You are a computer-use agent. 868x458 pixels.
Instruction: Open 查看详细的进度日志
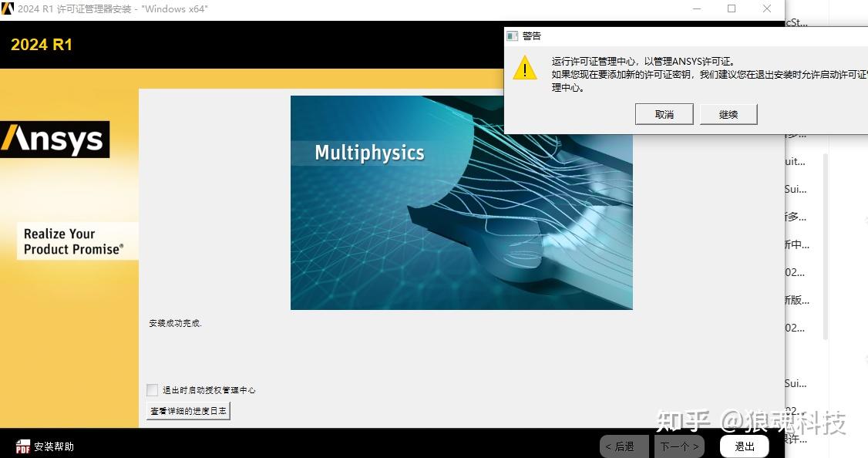point(187,410)
